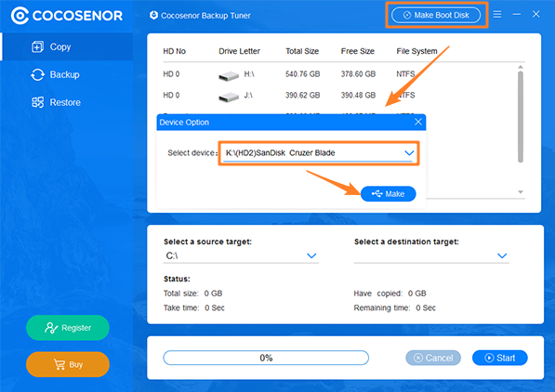Click the J:\ drive icon

click(x=229, y=97)
